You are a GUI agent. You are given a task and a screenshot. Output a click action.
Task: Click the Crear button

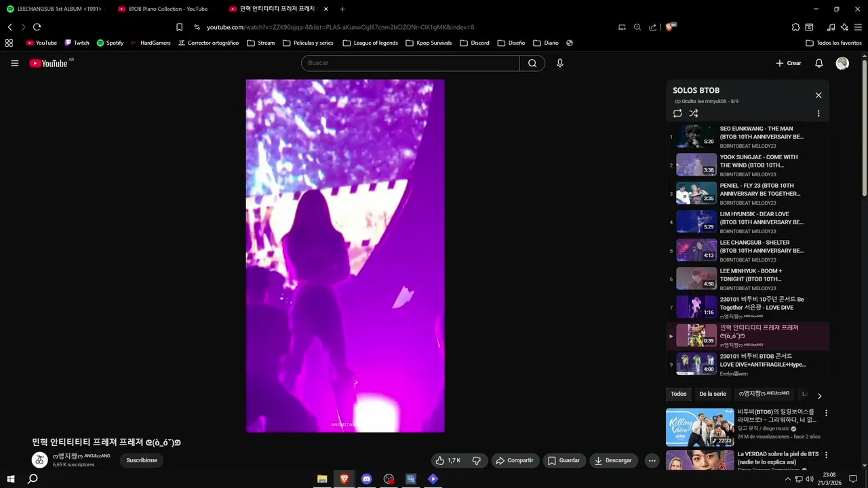[x=789, y=63]
